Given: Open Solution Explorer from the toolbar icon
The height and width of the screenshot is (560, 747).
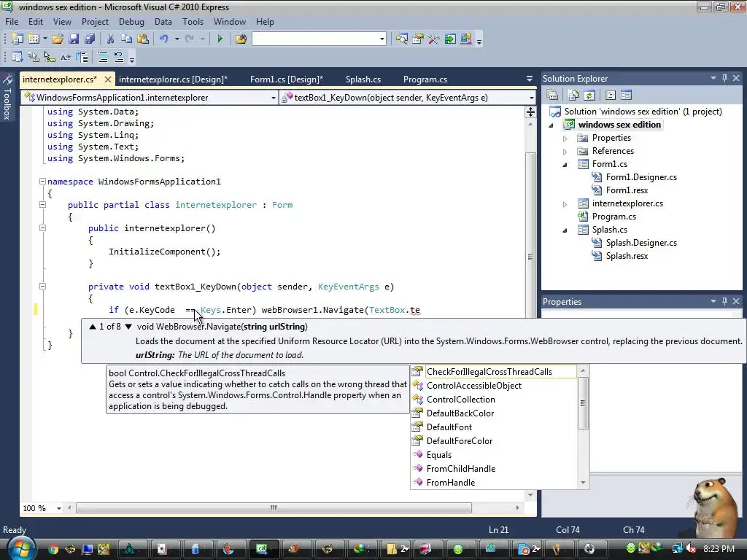Looking at the screenshot, I should tap(402, 39).
